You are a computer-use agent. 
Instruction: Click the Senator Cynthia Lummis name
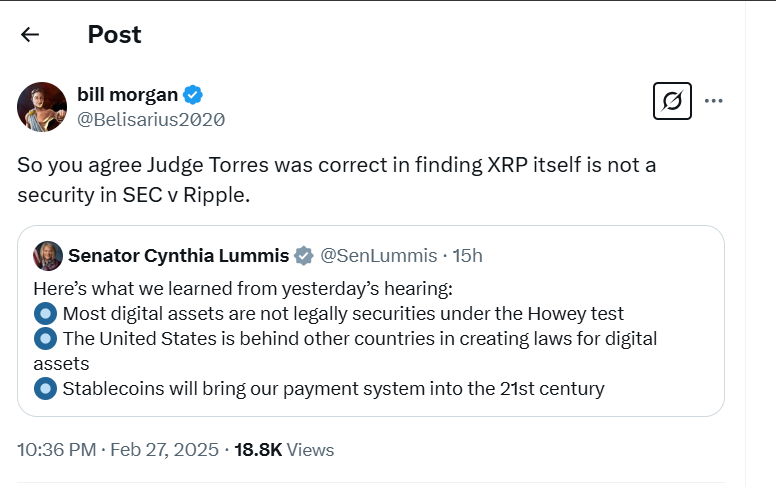coord(178,256)
